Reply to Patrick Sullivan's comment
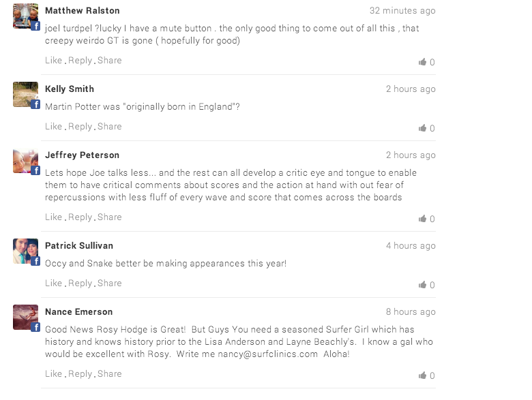Image resolution: width=532 pixels, height=400 pixels. point(80,283)
